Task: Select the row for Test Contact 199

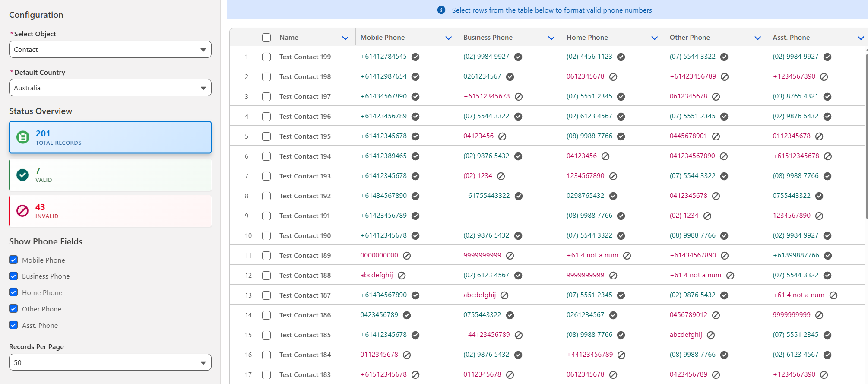Action: click(x=266, y=57)
